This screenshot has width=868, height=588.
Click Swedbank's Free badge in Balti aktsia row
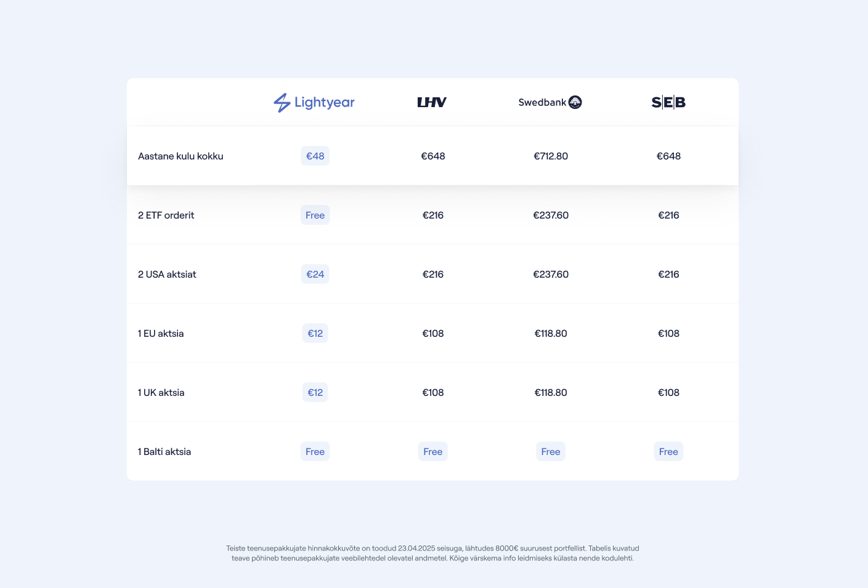click(x=551, y=452)
